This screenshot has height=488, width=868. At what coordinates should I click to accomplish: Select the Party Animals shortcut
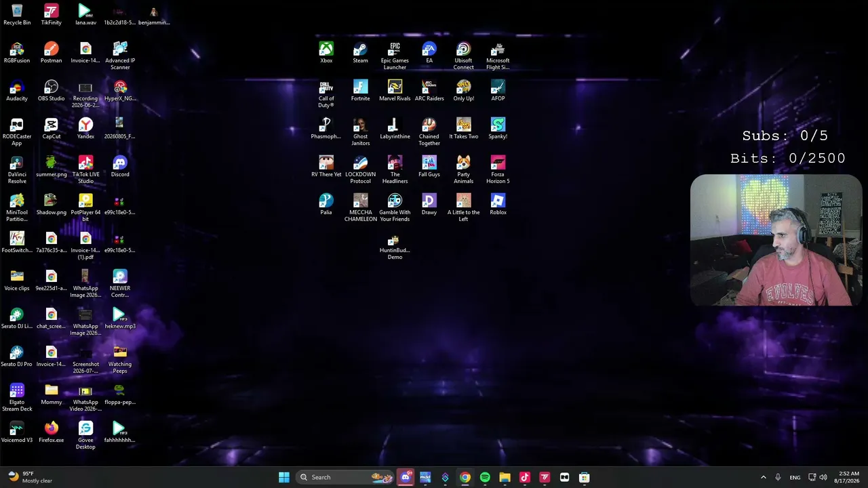click(464, 169)
